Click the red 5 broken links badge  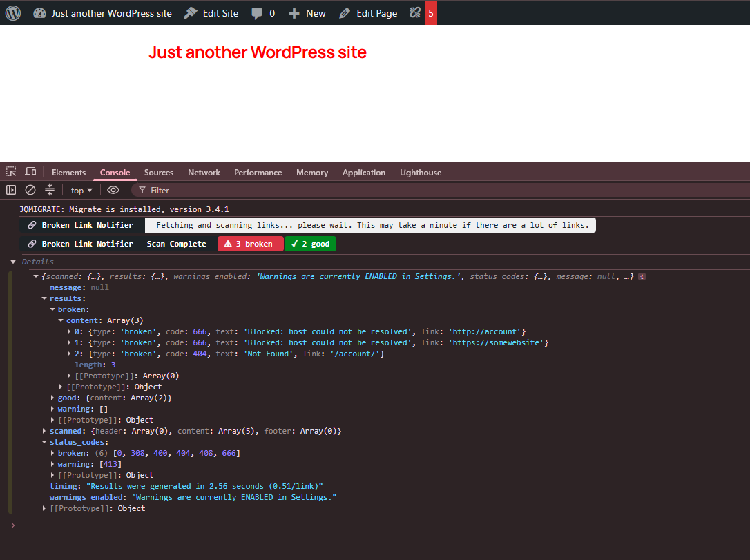tap(431, 13)
